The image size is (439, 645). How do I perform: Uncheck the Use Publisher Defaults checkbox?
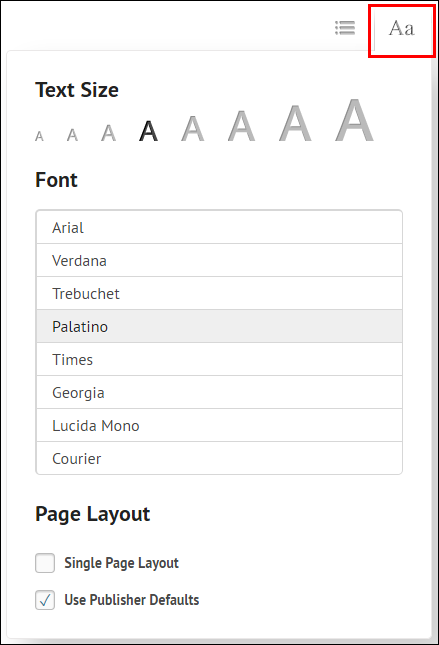45,600
